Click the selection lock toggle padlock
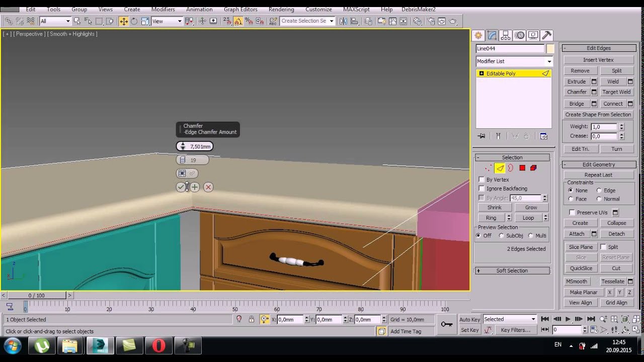 pyautogui.click(x=251, y=319)
